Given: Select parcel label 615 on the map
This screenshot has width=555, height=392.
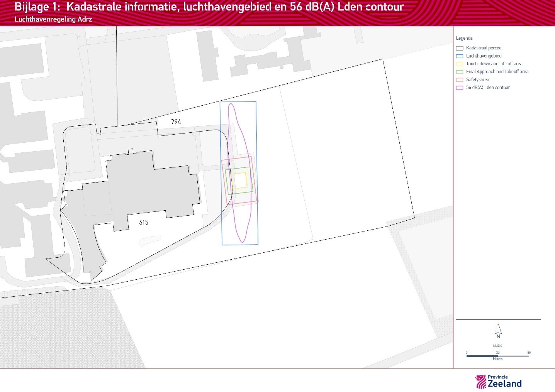Looking at the screenshot, I should pos(144,223).
